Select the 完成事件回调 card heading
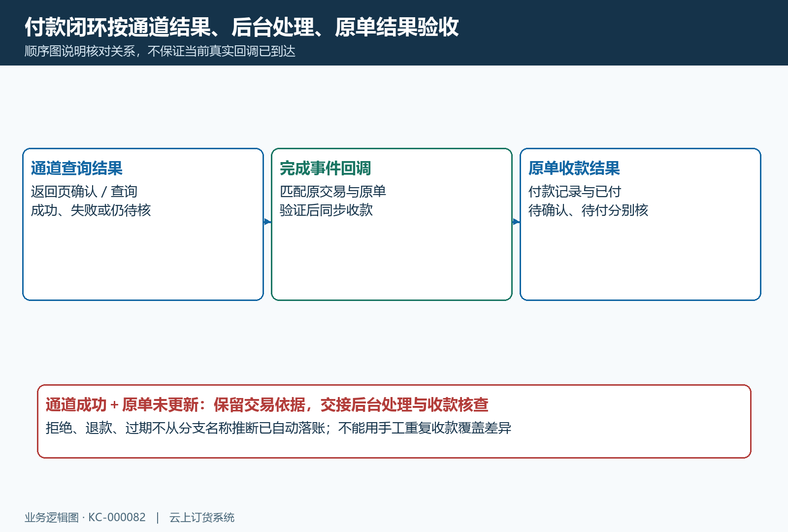The image size is (788, 532). coord(326,168)
